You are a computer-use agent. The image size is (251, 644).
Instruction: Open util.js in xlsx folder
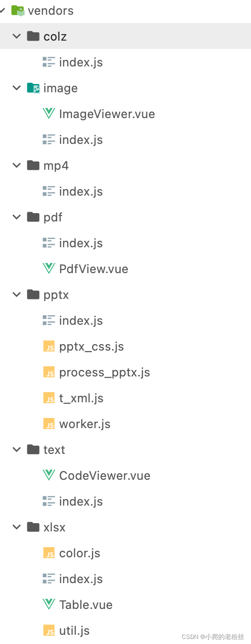coord(74,631)
